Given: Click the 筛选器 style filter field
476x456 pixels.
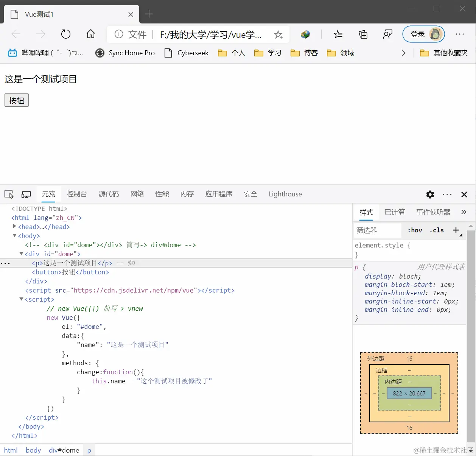Looking at the screenshot, I should click(378, 230).
